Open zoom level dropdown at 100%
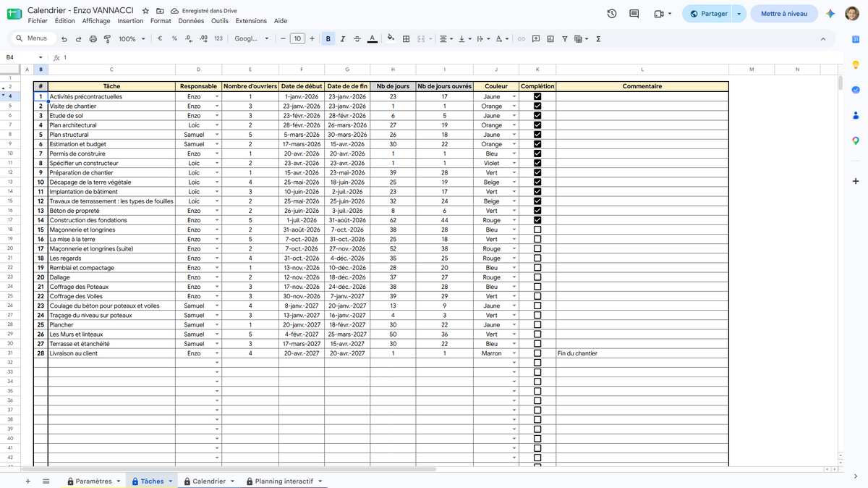Image resolution: width=868 pixels, height=488 pixels. tap(131, 39)
